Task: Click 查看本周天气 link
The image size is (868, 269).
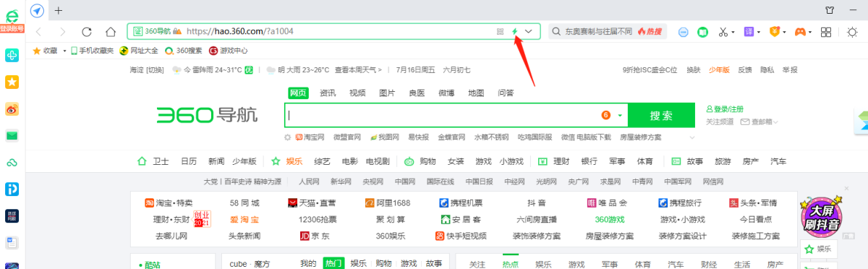Action: pyautogui.click(x=359, y=70)
